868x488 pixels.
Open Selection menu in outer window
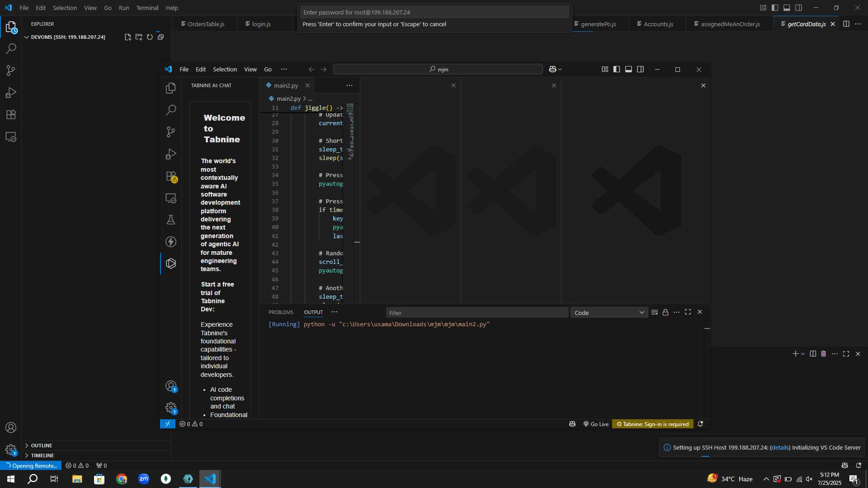65,8
